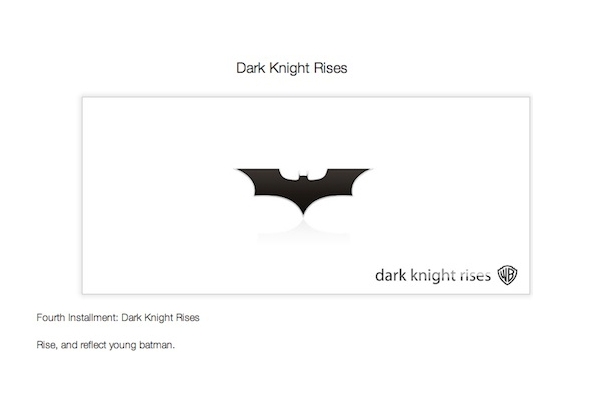Click the 'Fourth Installment: Dark Knight Rises' caption
Viewport: 600px width, 400px height.
coord(118,318)
